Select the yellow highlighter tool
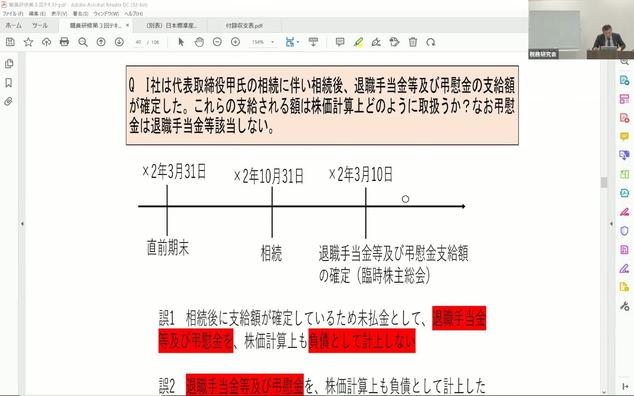Image resolution: width=634 pixels, height=396 pixels. pyautogui.click(x=358, y=42)
